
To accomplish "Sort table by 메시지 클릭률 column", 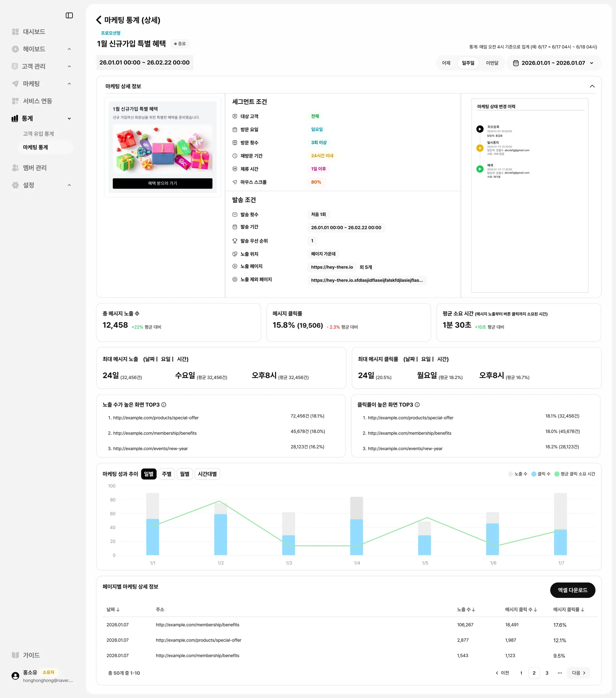I will (x=568, y=610).
